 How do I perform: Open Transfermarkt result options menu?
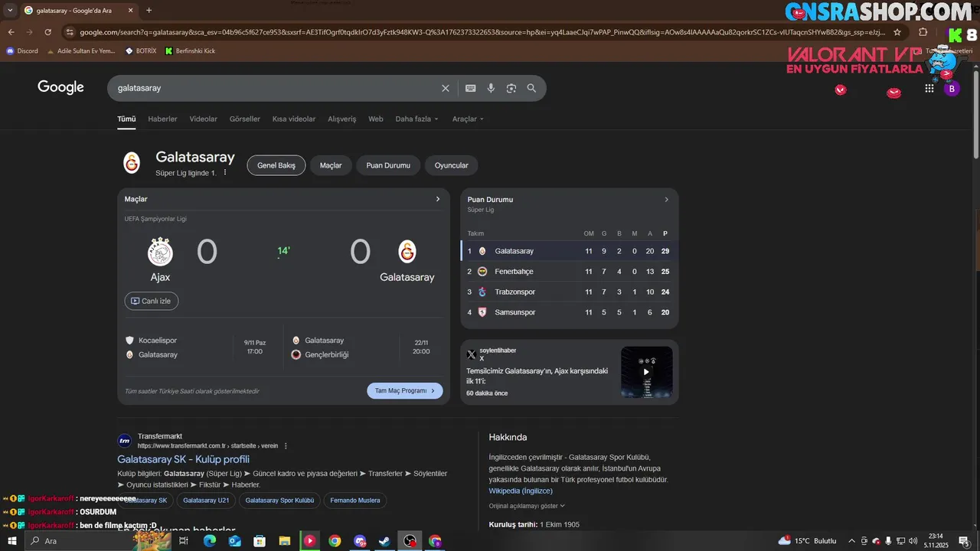(x=286, y=445)
